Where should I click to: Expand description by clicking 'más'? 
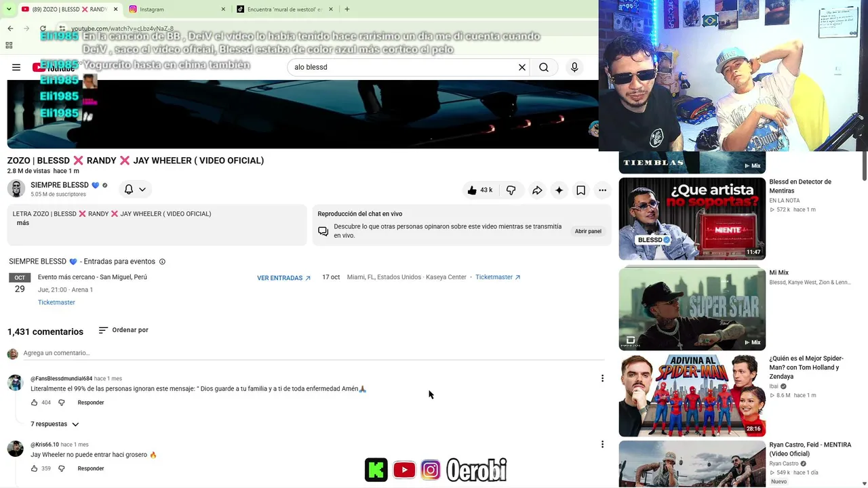point(23,223)
